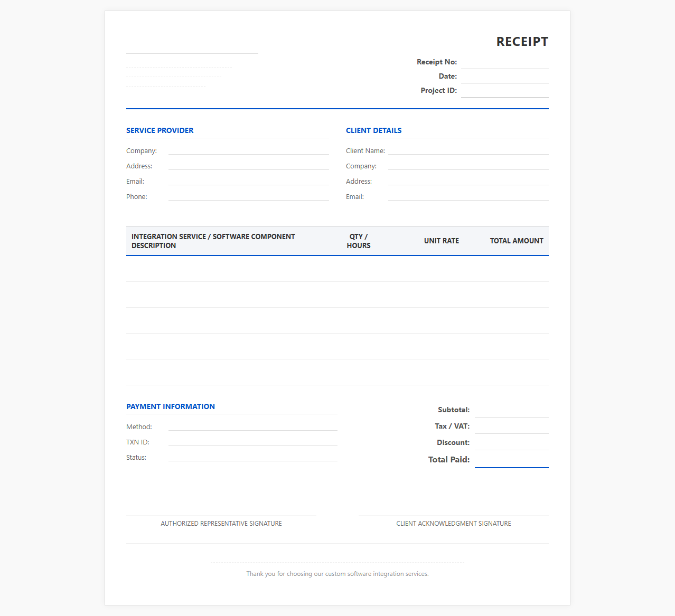Image resolution: width=675 pixels, height=616 pixels.
Task: Click the 'Method:' label
Action: coord(139,427)
